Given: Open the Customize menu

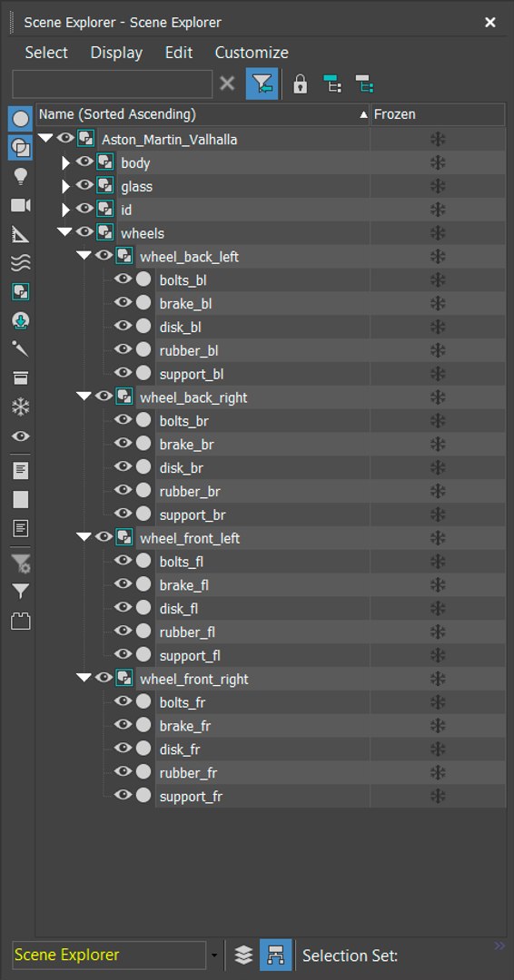Looking at the screenshot, I should click(x=252, y=53).
